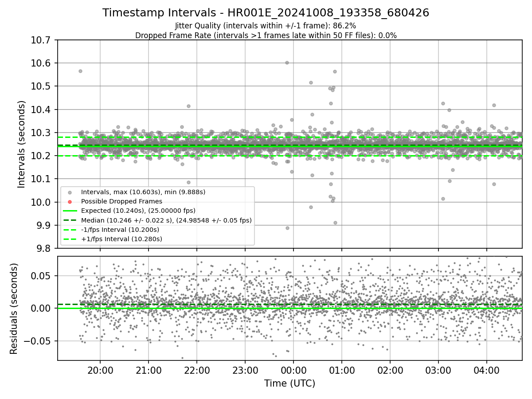Click the gray circle marker beside the Intervals legend entry
The height and width of the screenshot is (399, 532).
[70, 192]
